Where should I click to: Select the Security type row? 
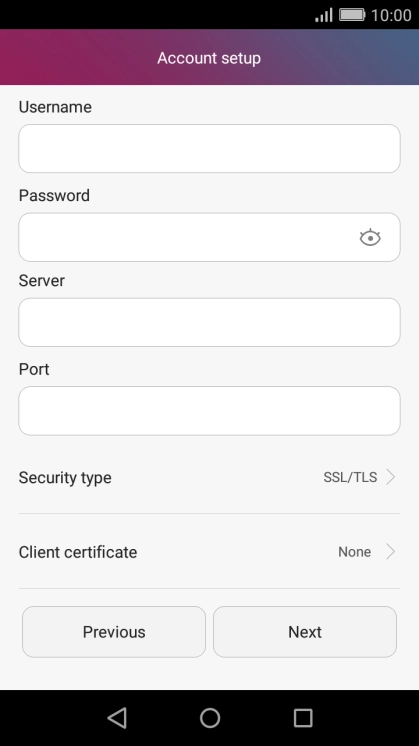coord(209,477)
